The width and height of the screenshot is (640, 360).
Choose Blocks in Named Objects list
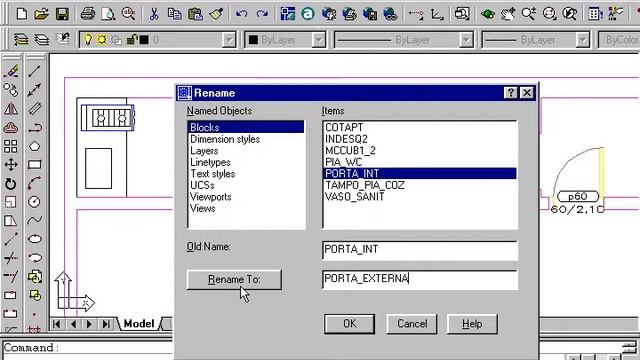(x=246, y=127)
